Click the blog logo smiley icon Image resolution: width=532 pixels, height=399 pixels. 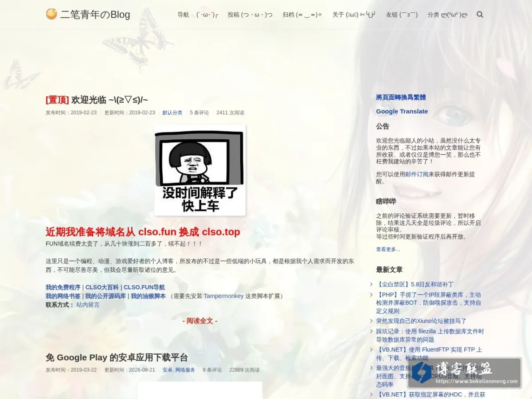tap(51, 14)
